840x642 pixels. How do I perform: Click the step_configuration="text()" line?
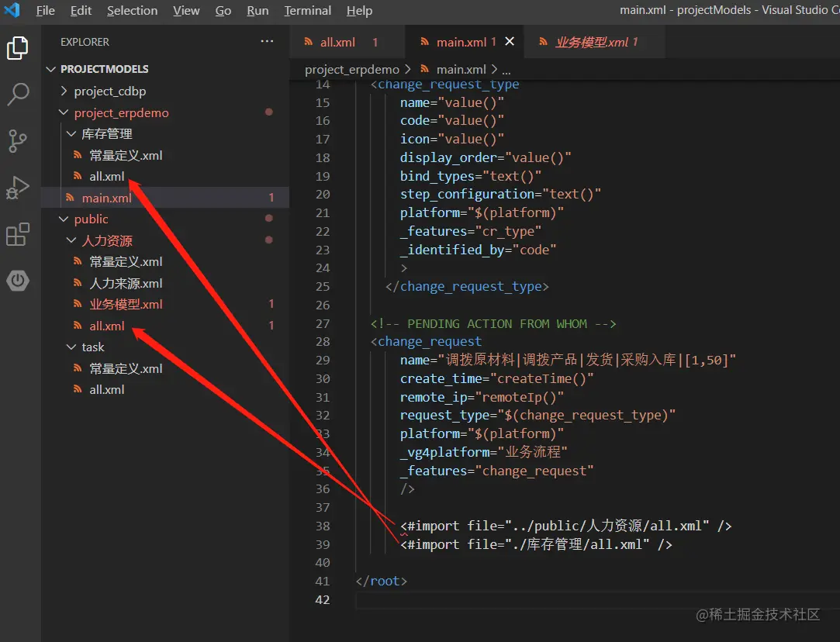click(x=500, y=194)
